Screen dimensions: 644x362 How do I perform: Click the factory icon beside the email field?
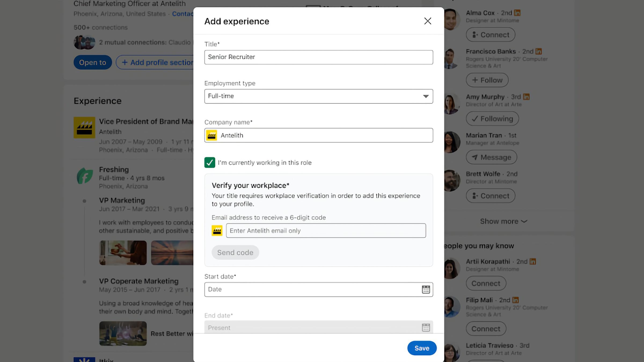click(217, 230)
